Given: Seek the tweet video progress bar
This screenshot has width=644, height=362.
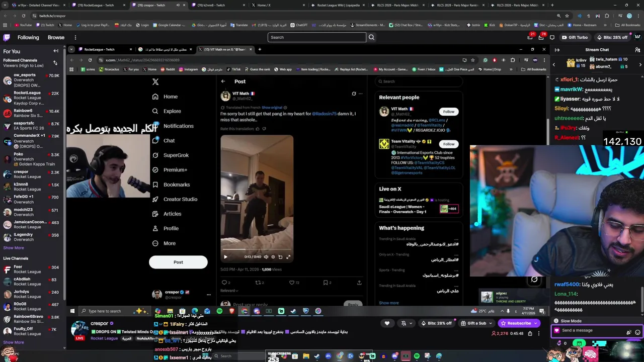Looking at the screenshot, I should 257,249.
